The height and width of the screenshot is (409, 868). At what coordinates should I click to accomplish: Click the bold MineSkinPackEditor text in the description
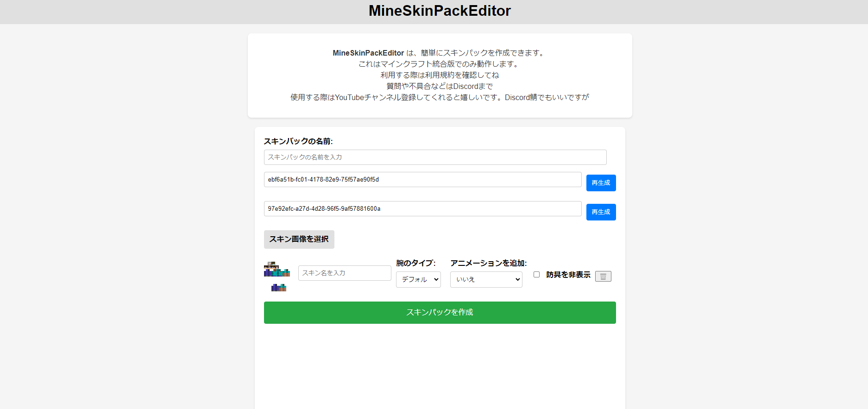point(368,53)
